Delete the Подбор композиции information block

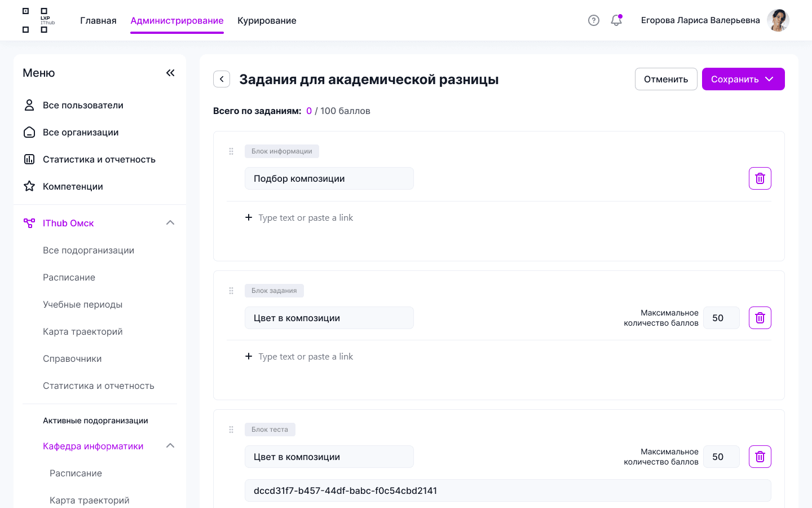pos(760,178)
